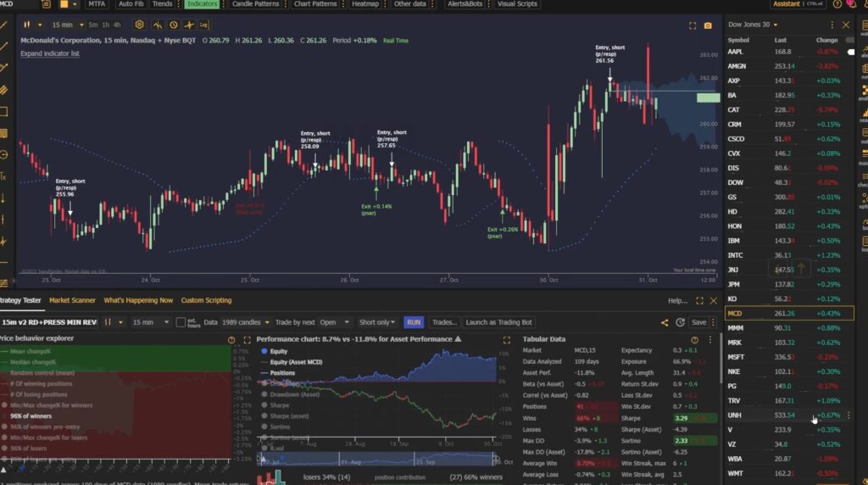The width and height of the screenshot is (868, 485).
Task: Toggle the Equity series in performance chart
Action: coord(275,351)
